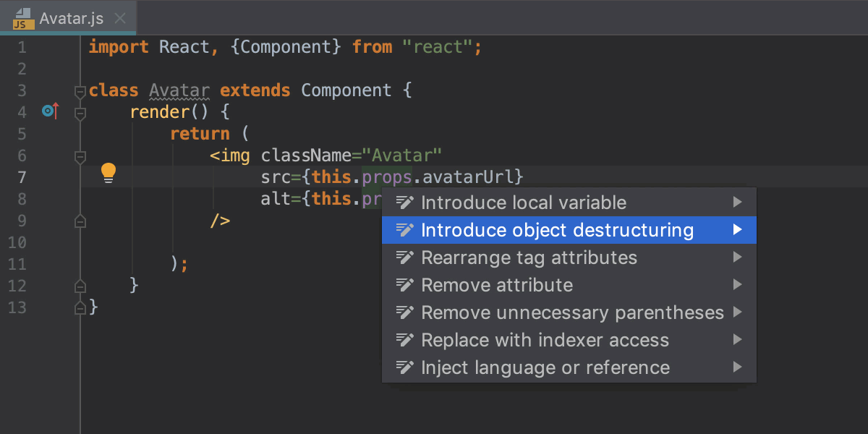Image resolution: width=868 pixels, height=434 pixels.
Task: Click the yellow lightbulb intention icon
Action: [x=109, y=174]
